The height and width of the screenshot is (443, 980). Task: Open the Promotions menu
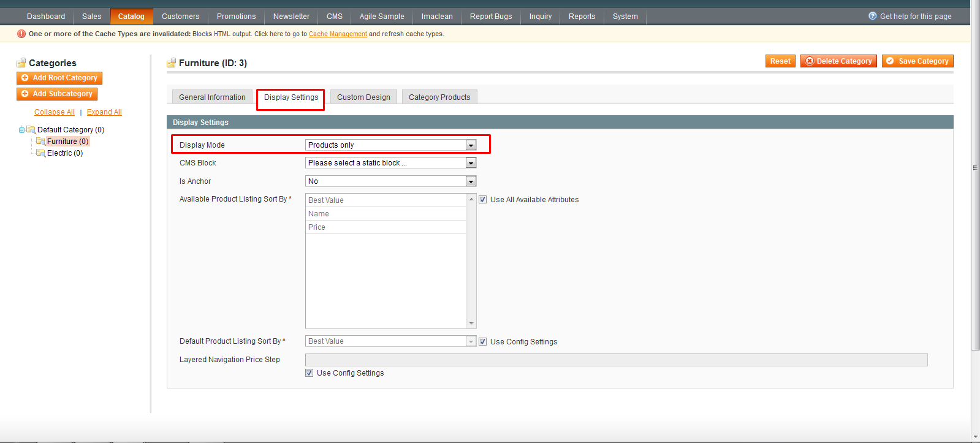237,17
